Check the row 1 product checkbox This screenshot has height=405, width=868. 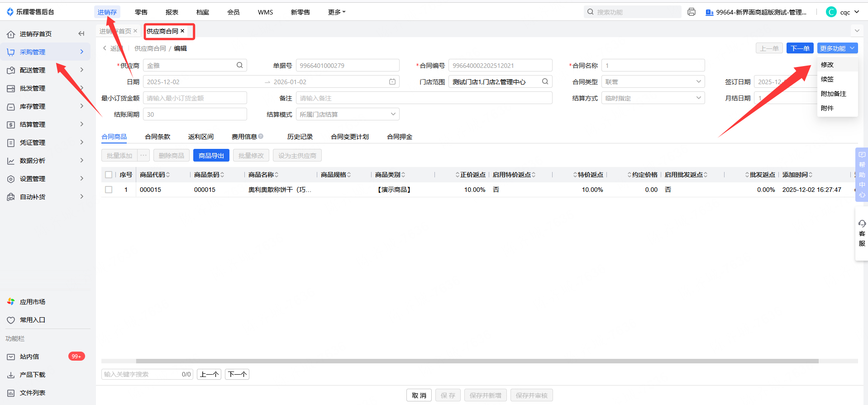[x=109, y=190]
